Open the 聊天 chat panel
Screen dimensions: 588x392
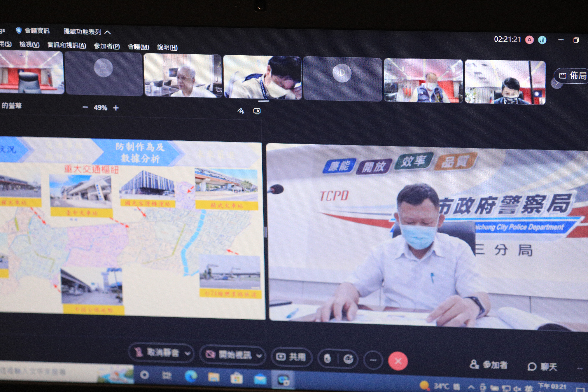[542, 367]
